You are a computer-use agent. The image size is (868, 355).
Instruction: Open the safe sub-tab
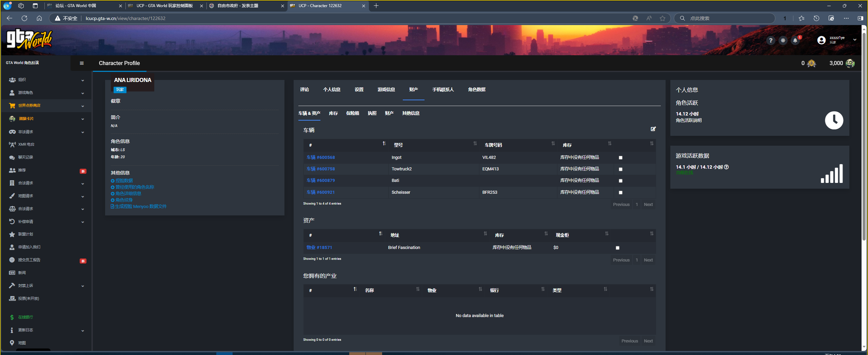352,113
